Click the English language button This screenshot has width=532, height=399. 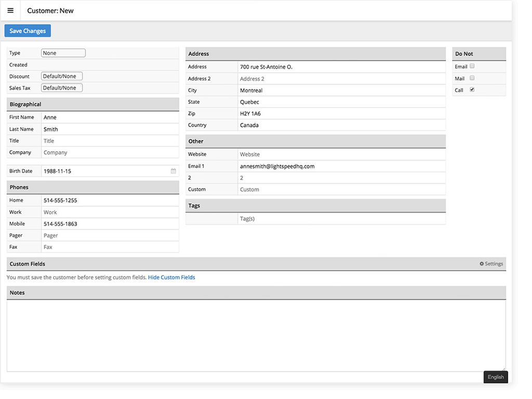[x=496, y=377]
